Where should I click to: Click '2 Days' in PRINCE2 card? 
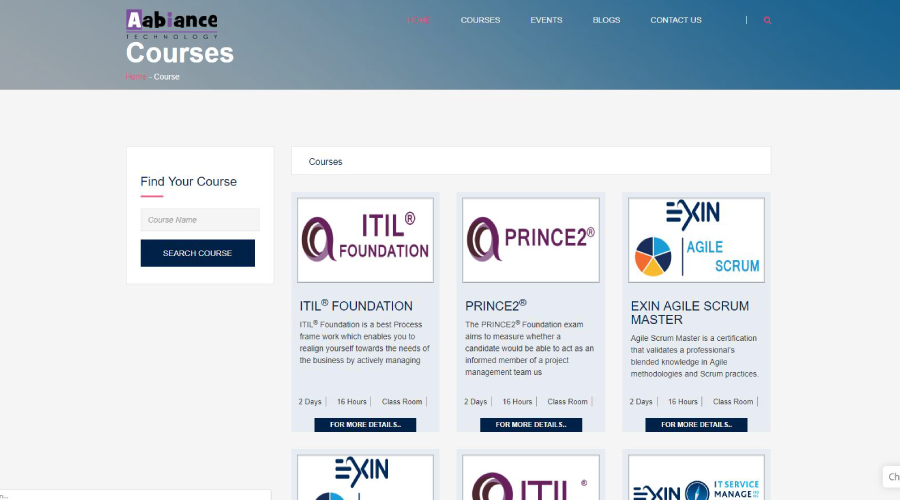[x=475, y=402]
